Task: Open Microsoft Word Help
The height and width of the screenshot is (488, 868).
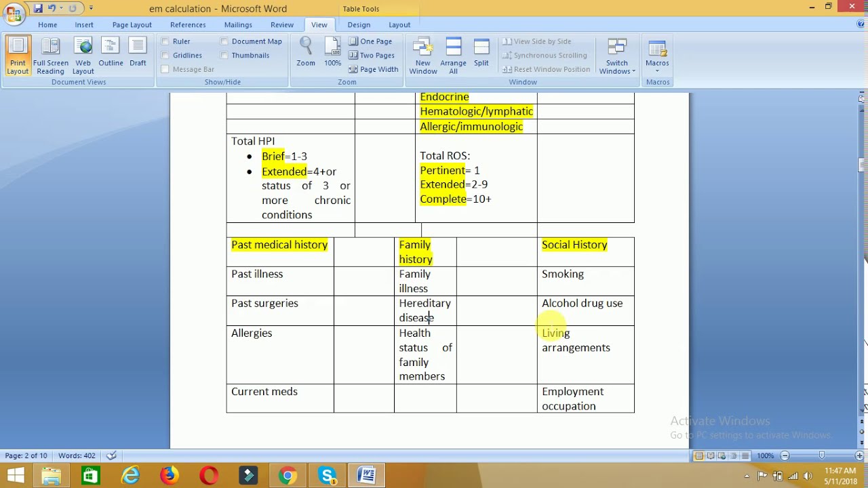Action: [861, 24]
